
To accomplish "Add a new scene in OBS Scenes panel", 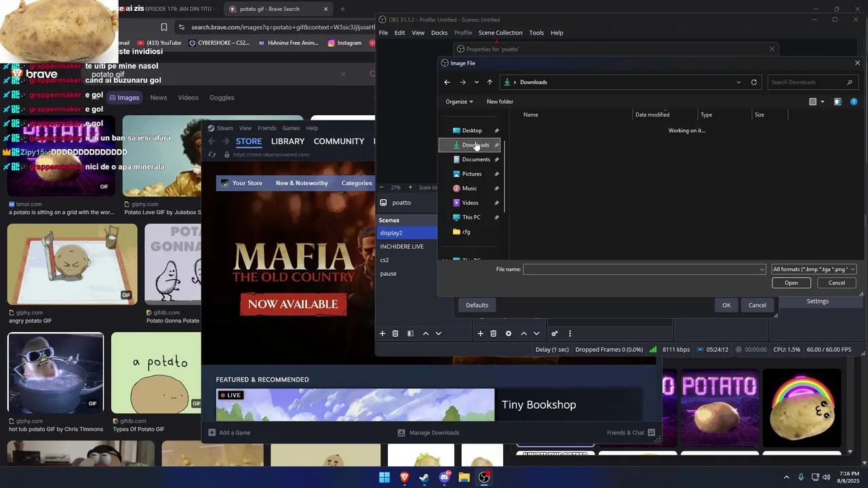I will (382, 333).
